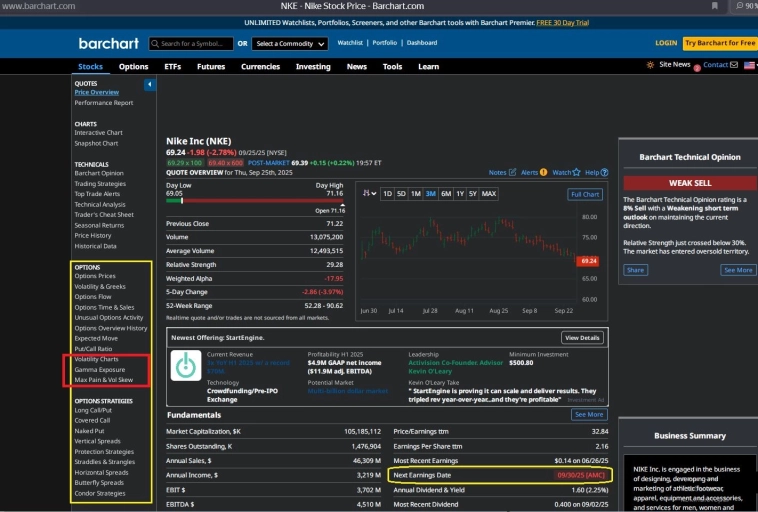
Task: Expand the chart type dropdown
Action: coord(368,193)
